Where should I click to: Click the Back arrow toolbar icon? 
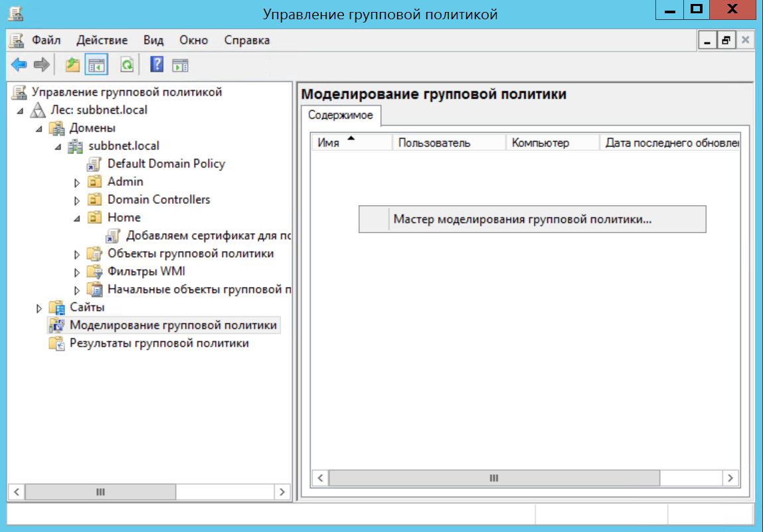[x=19, y=64]
